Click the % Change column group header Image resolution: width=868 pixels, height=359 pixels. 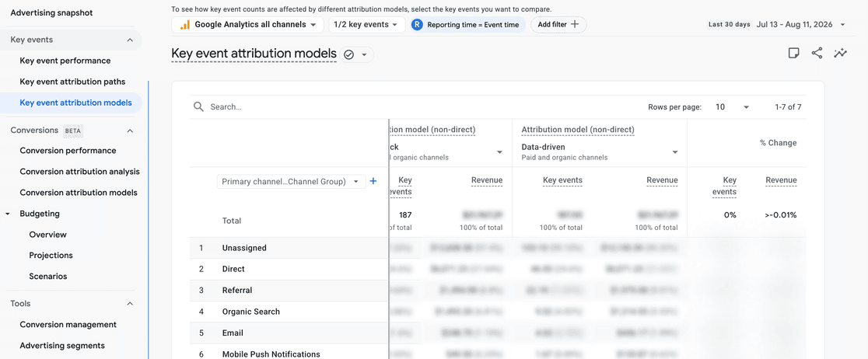(778, 143)
